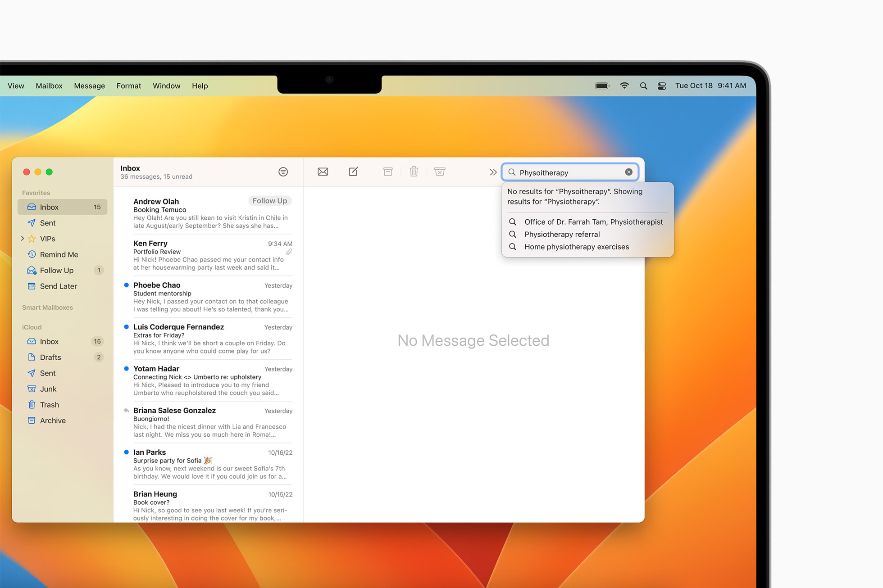883x588 pixels.
Task: Move selected mail to trash via toolbar icon
Action: [414, 172]
